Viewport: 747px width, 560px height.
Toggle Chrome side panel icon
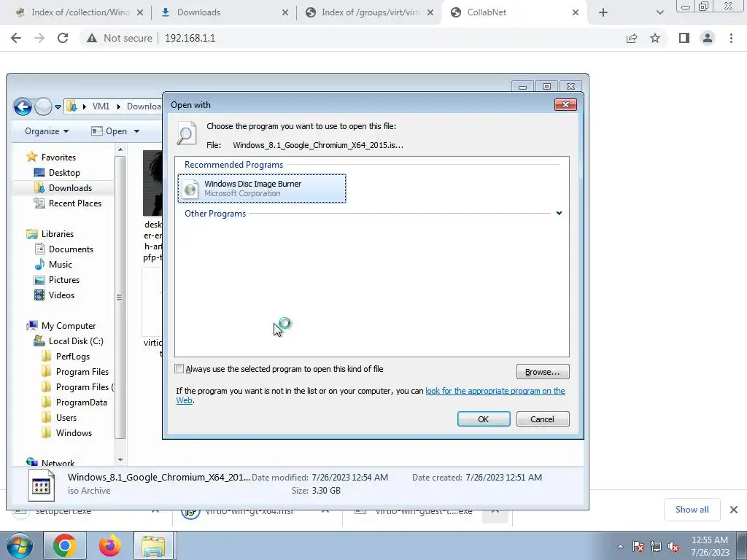pyautogui.click(x=684, y=38)
